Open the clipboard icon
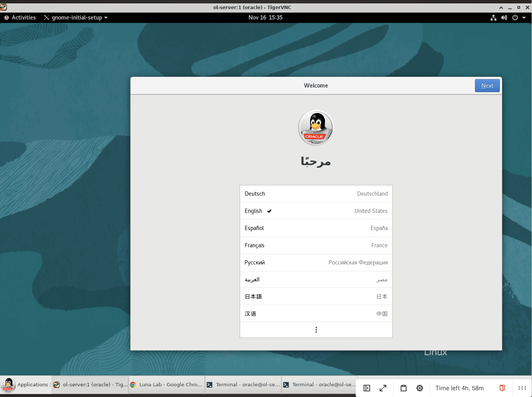 [404, 388]
